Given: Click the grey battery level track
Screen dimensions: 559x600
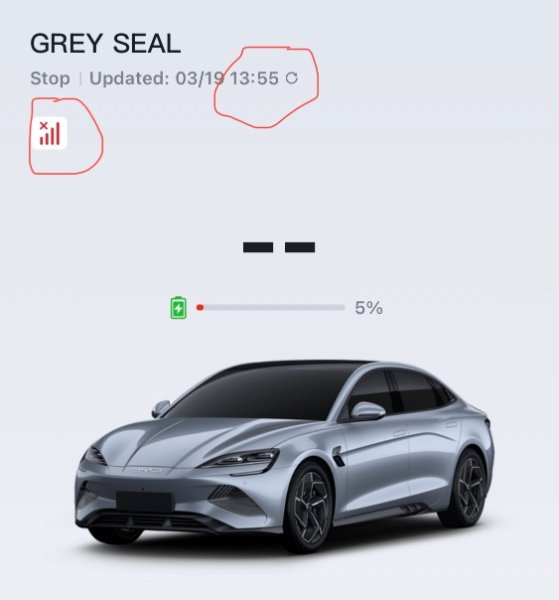Looking at the screenshot, I should click(271, 307).
